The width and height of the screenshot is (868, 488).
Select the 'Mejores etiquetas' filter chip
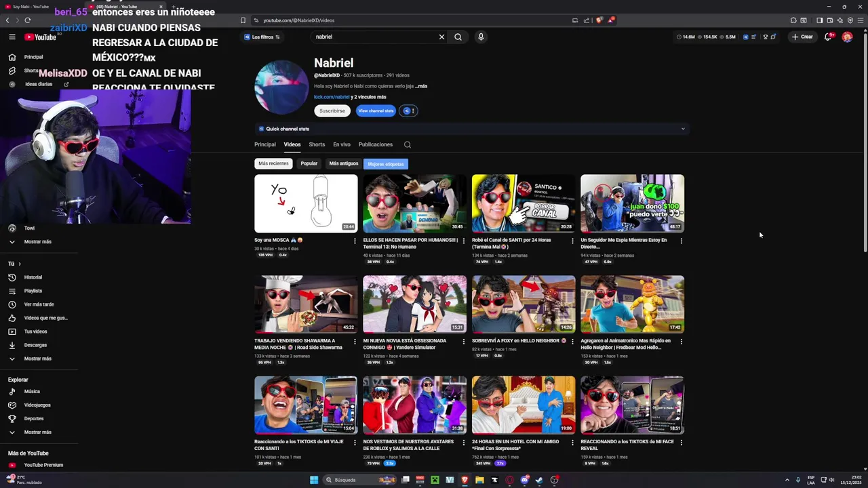[386, 164]
